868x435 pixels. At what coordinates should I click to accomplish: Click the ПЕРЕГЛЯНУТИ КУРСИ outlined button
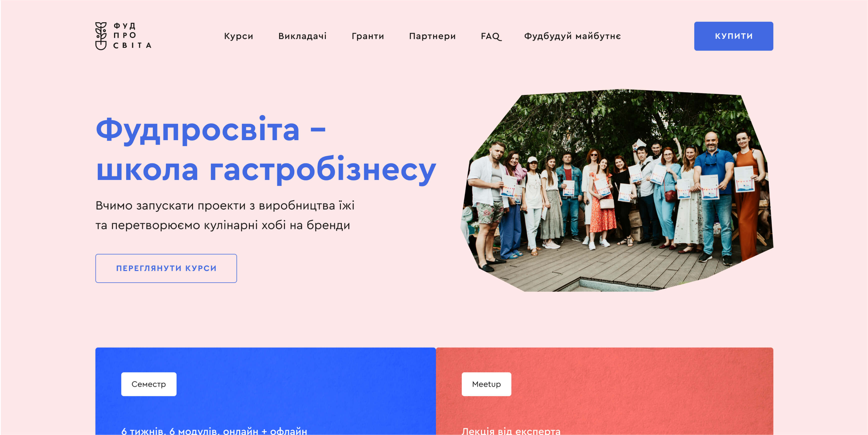pos(166,268)
